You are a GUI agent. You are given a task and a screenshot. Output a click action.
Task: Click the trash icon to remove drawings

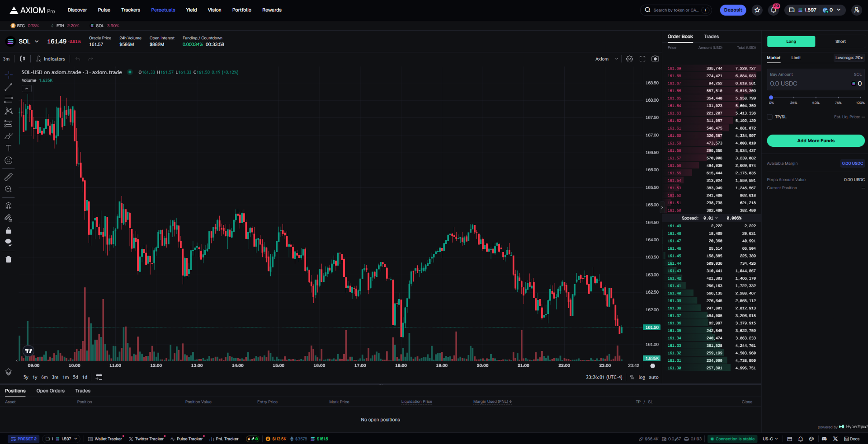(x=8, y=259)
